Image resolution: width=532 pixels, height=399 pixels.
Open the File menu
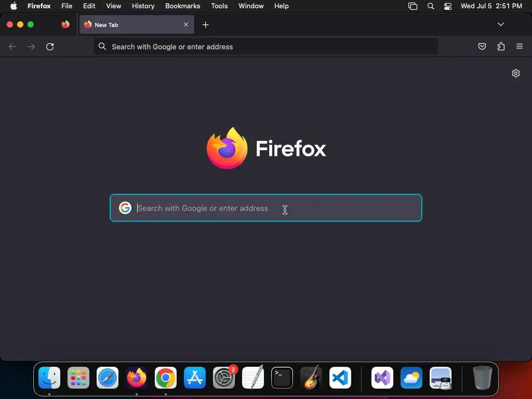pos(67,6)
